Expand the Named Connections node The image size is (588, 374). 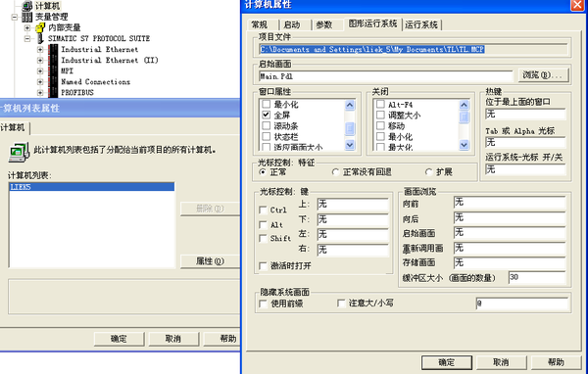click(40, 81)
